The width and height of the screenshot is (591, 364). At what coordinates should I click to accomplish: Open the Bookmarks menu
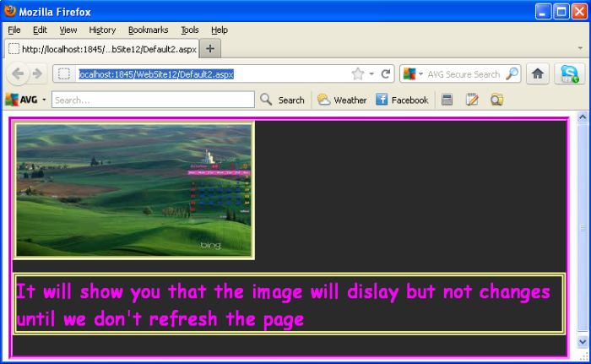click(148, 30)
